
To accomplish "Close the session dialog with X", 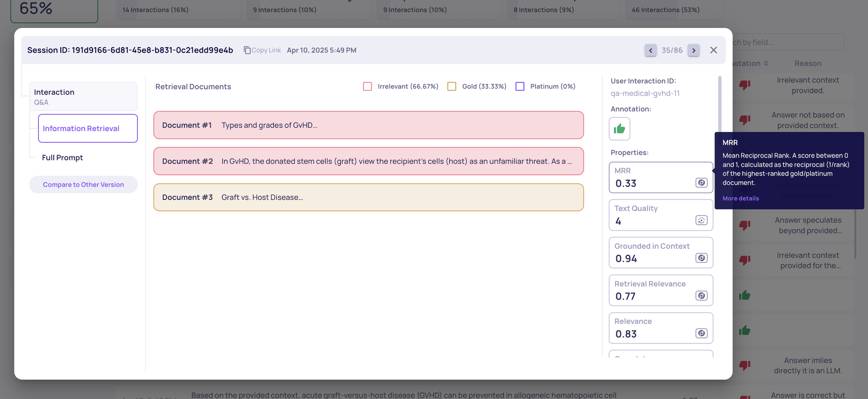I will [713, 50].
